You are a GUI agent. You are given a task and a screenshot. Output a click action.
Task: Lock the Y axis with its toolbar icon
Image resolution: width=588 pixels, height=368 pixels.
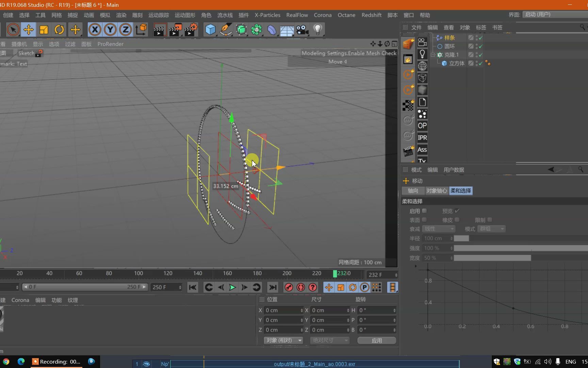click(110, 30)
